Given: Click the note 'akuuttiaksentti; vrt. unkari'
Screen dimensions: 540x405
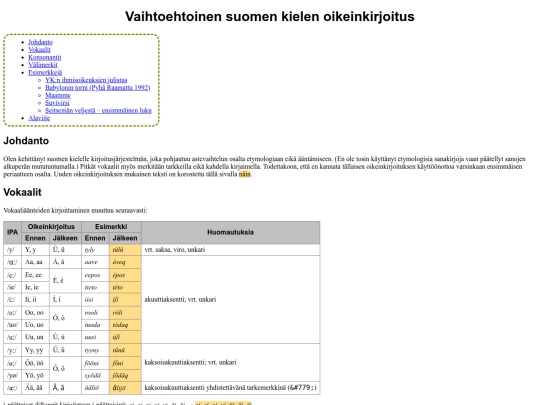Looking at the screenshot, I should pyautogui.click(x=180, y=299).
